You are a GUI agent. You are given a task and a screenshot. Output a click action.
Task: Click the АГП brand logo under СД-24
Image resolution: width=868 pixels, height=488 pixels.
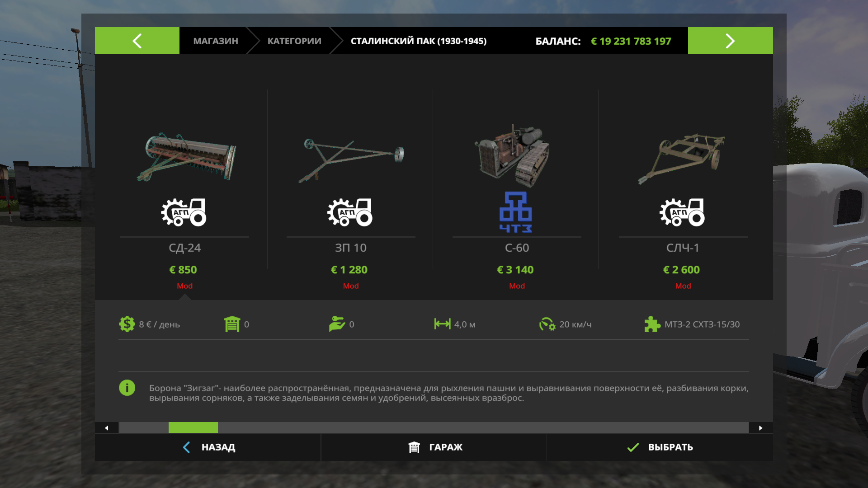(x=184, y=212)
